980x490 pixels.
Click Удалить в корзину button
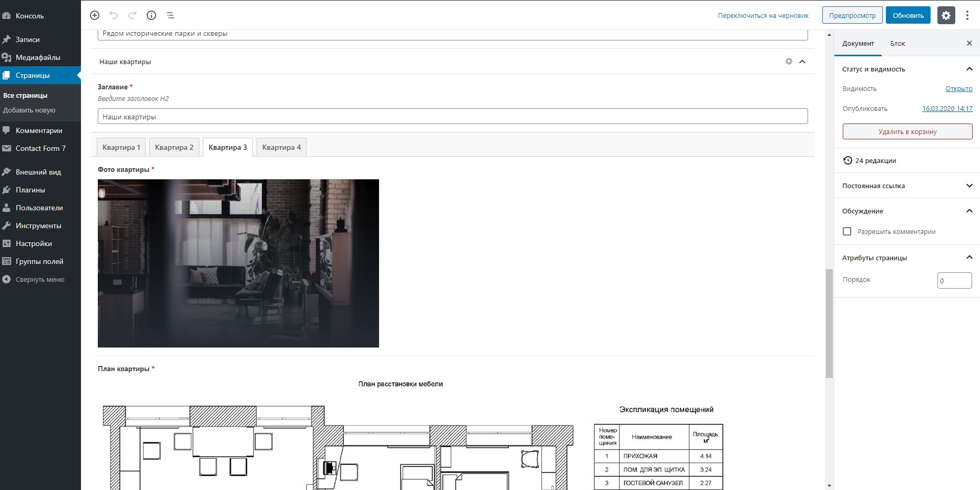pyautogui.click(x=907, y=131)
